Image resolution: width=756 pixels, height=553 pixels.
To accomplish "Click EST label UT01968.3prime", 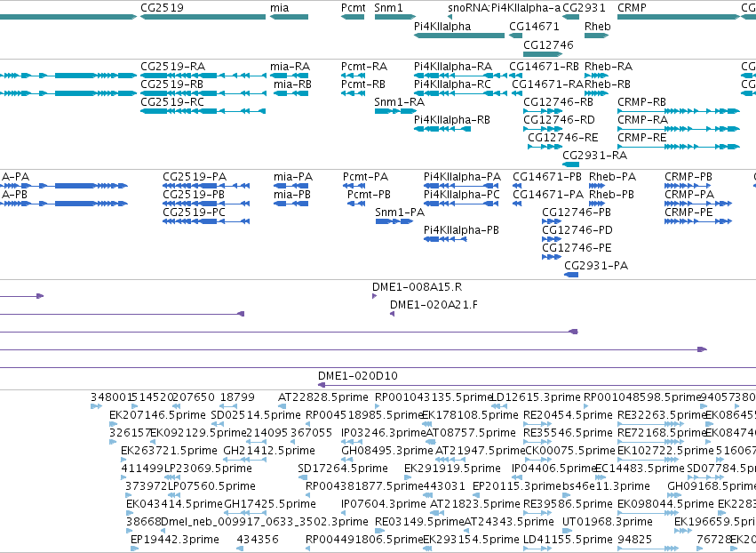I will (608, 523).
